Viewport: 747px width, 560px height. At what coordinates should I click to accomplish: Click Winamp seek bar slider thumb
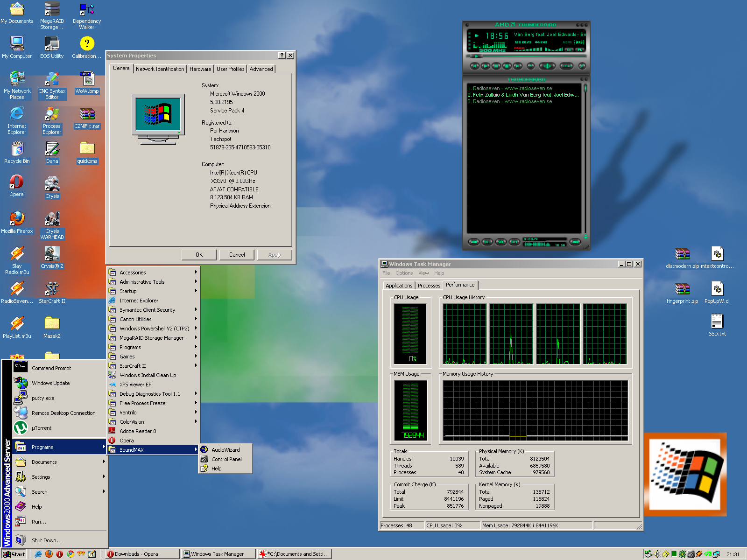[x=476, y=56]
